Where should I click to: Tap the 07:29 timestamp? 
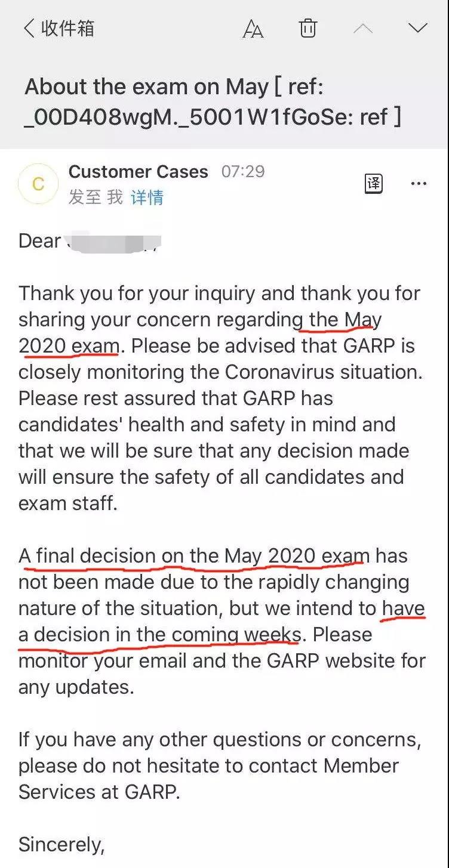click(243, 172)
